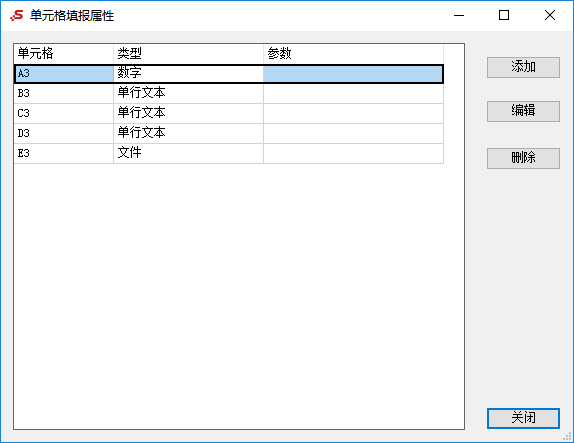Click the 添加 button
574x443 pixels.
(523, 67)
